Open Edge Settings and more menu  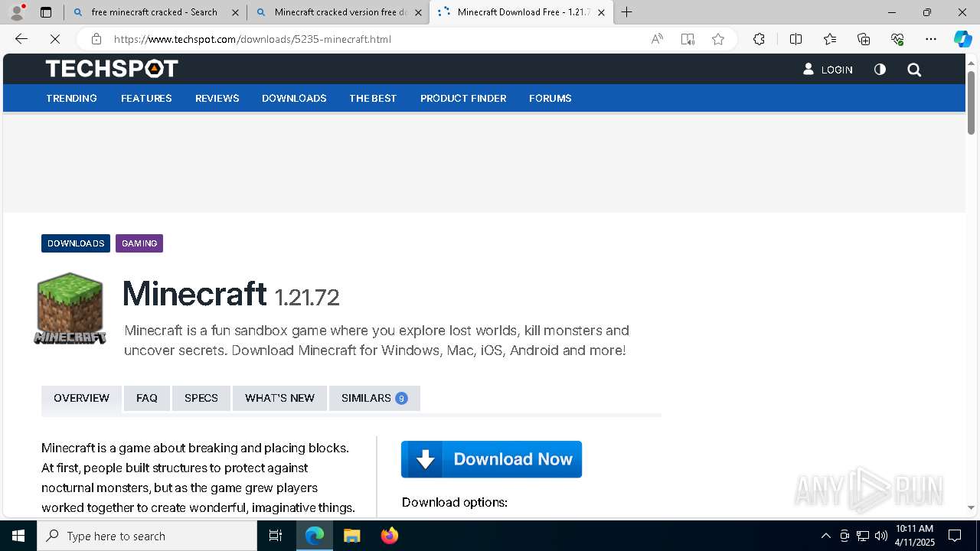pos(931,39)
